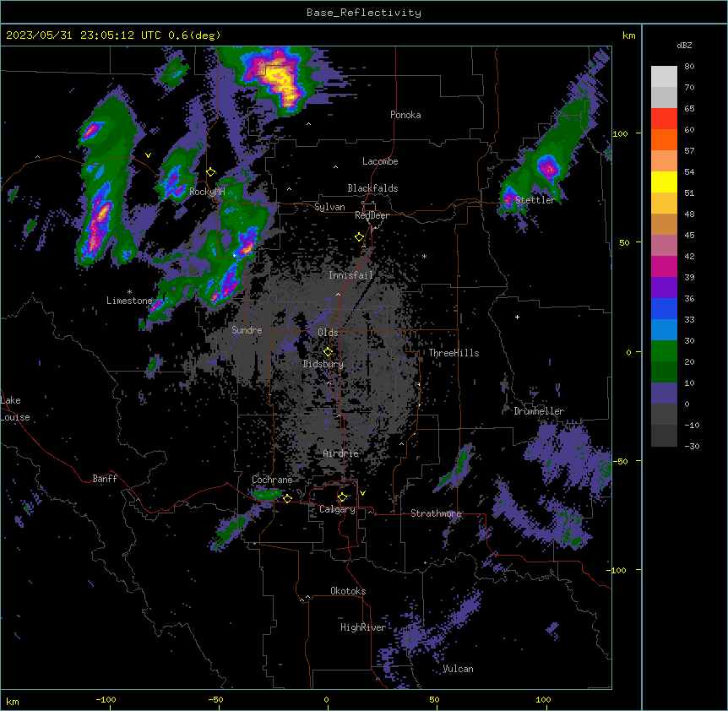Pick the topmost white 80-70 legend swatch
This screenshot has width=728, height=711.
664,77
